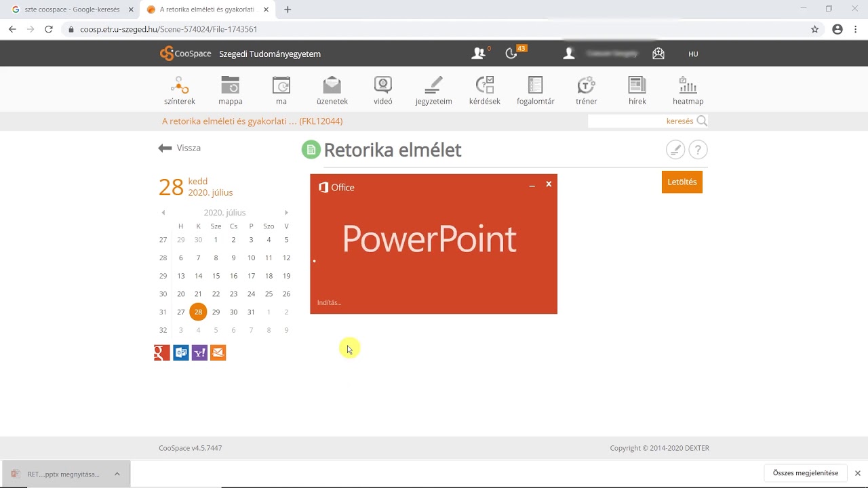Click the Összes megjelenítése button
Viewport: 868px width, 488px height.
806,473
